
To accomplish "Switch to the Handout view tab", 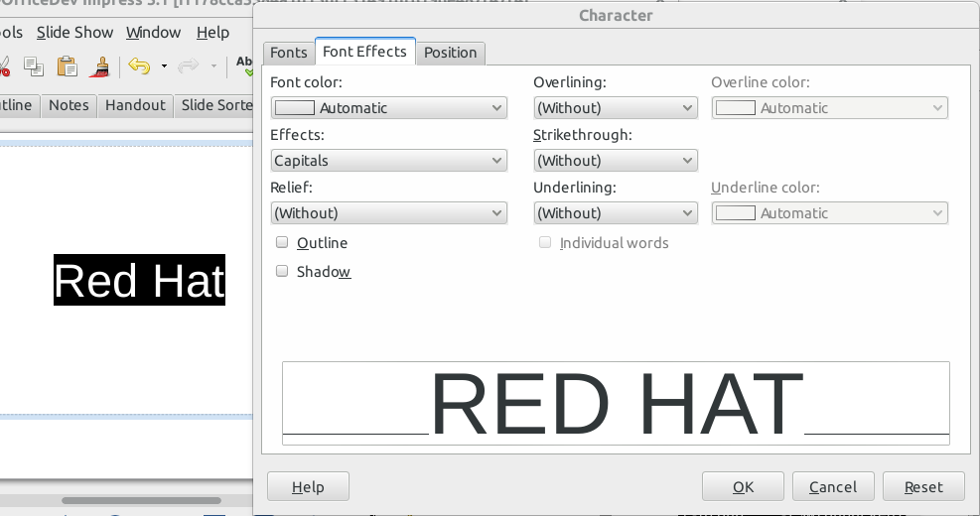I will (x=135, y=105).
